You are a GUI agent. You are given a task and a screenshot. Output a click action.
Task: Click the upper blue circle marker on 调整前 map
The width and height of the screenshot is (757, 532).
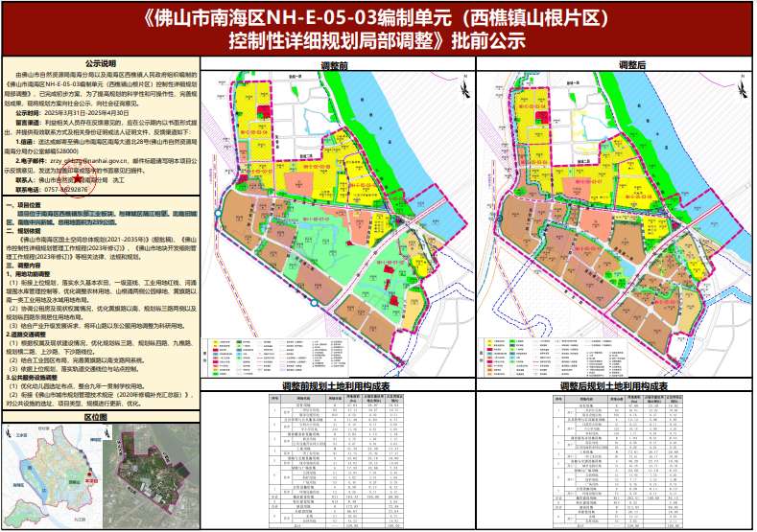pyautogui.click(x=218, y=213)
